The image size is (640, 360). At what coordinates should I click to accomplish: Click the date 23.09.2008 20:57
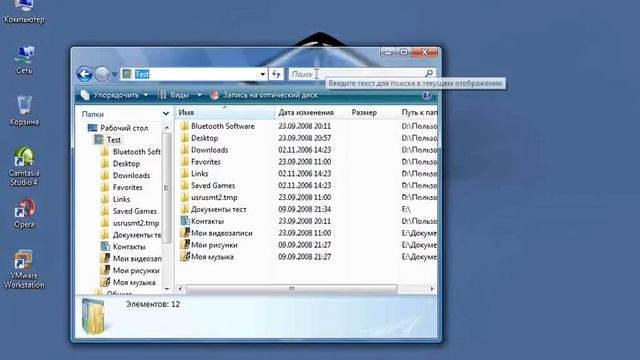[x=304, y=138]
